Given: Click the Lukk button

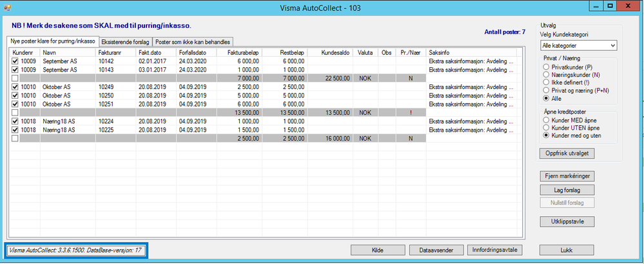Looking at the screenshot, I should (567, 250).
